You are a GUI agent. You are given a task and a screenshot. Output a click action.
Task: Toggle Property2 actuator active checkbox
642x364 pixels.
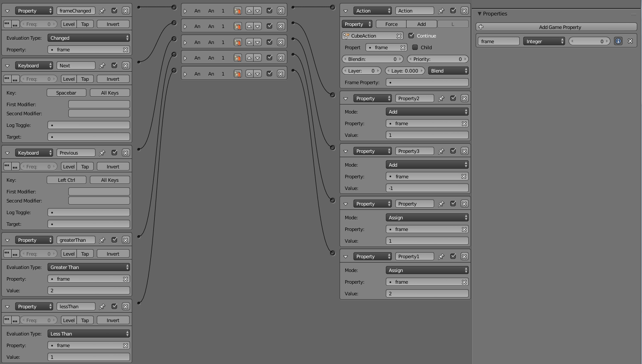[x=453, y=98]
